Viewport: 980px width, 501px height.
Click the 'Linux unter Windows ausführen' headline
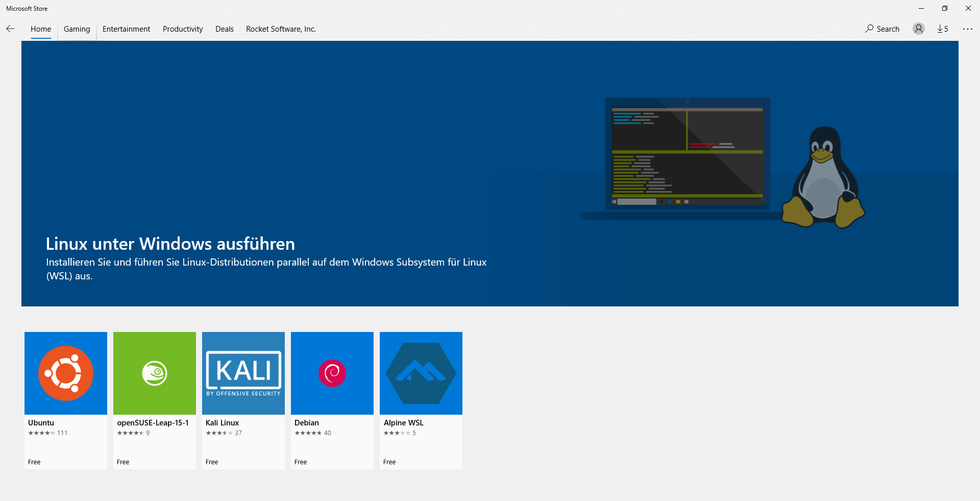[x=170, y=244]
